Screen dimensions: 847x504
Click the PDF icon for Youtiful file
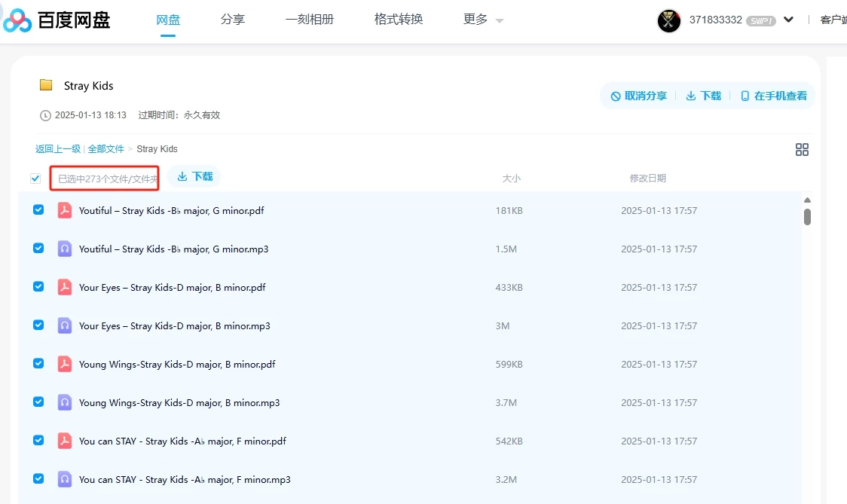tap(65, 210)
